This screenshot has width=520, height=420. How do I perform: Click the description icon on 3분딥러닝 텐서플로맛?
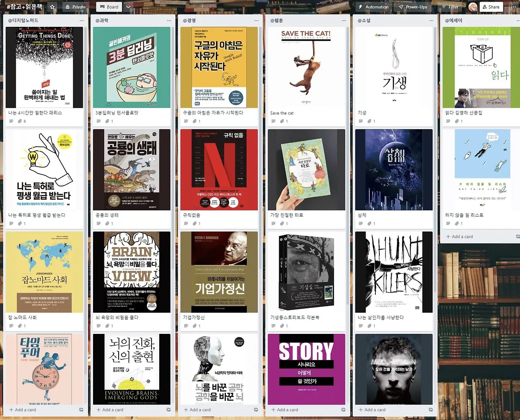pyautogui.click(x=98, y=121)
